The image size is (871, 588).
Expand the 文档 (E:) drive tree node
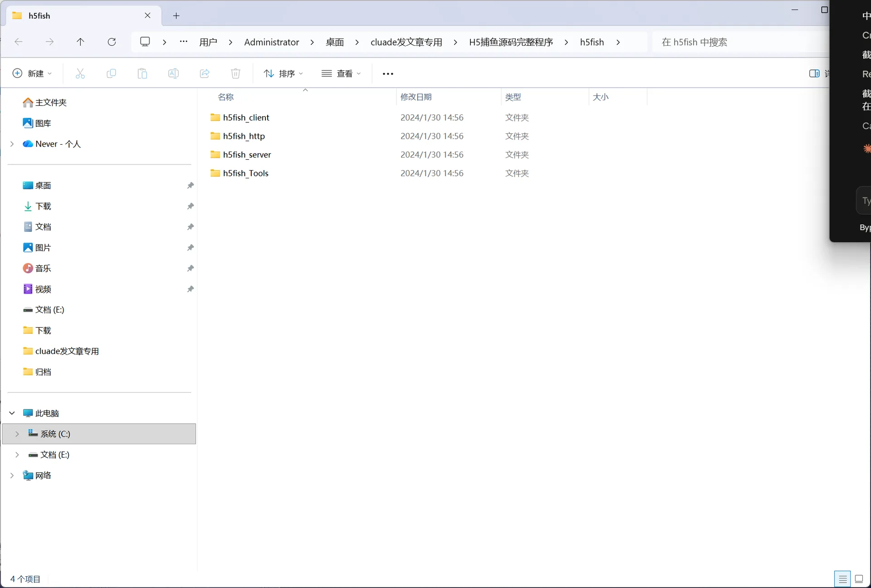[x=17, y=455]
